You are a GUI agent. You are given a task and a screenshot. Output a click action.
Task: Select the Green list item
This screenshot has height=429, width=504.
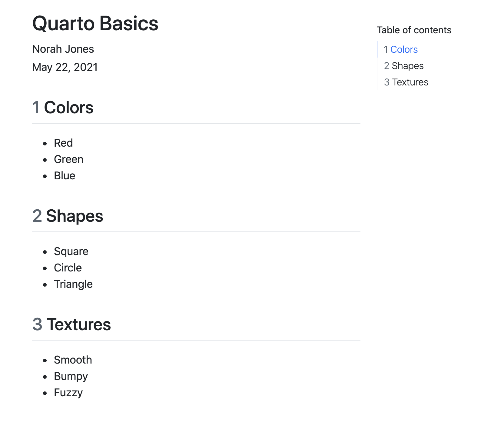(68, 159)
